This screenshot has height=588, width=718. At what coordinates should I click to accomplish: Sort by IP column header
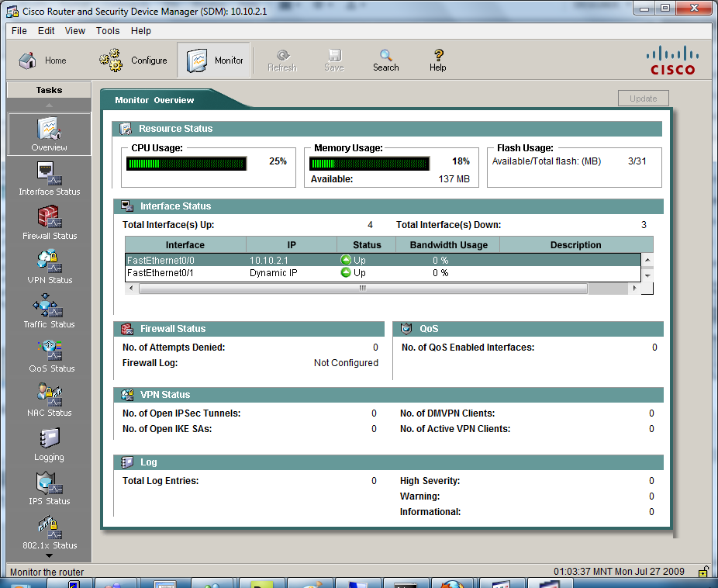coord(292,245)
